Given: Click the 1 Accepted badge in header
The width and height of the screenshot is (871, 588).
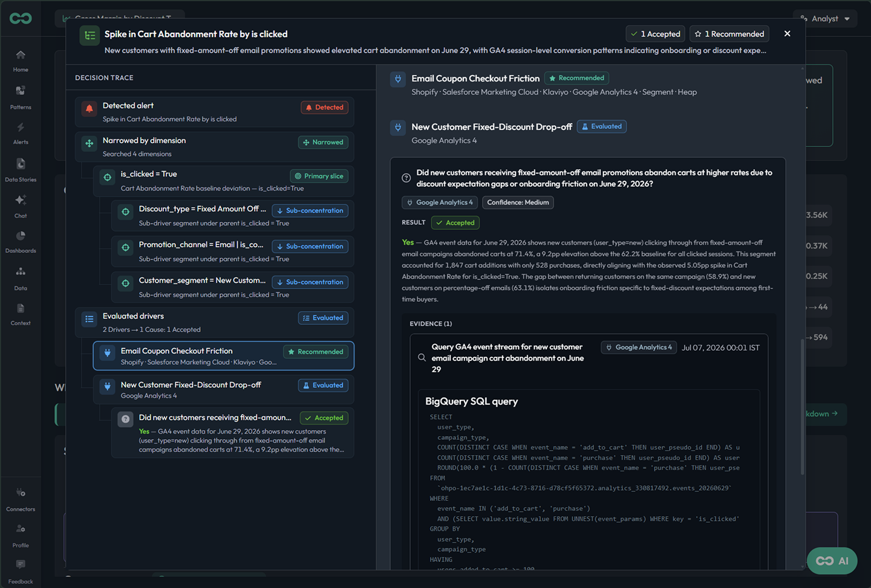Looking at the screenshot, I should point(655,34).
